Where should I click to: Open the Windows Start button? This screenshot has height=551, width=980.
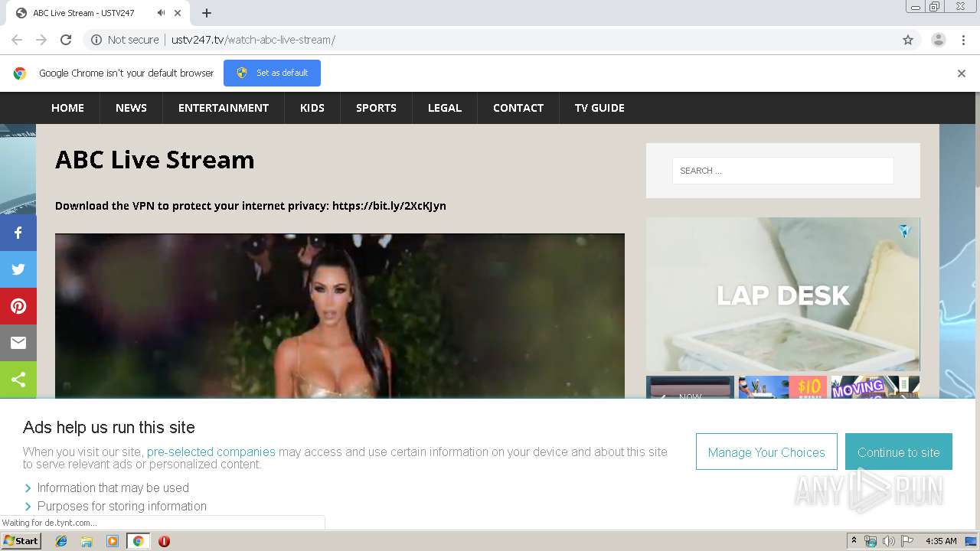point(21,541)
